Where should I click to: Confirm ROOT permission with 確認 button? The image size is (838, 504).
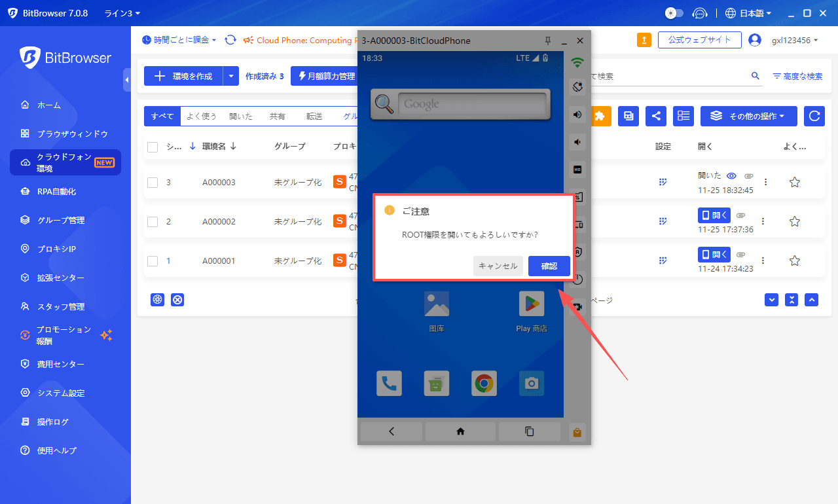coord(549,266)
